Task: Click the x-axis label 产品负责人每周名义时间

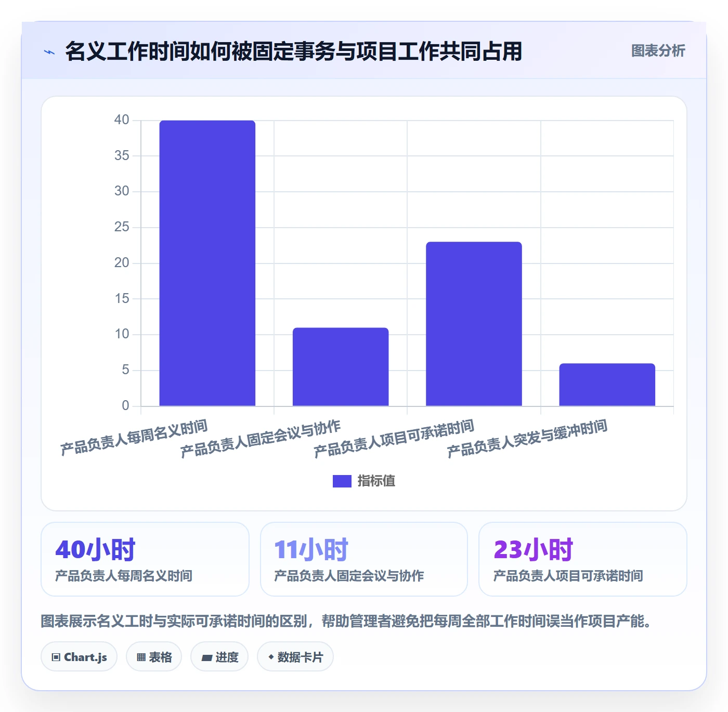Action: click(x=134, y=438)
